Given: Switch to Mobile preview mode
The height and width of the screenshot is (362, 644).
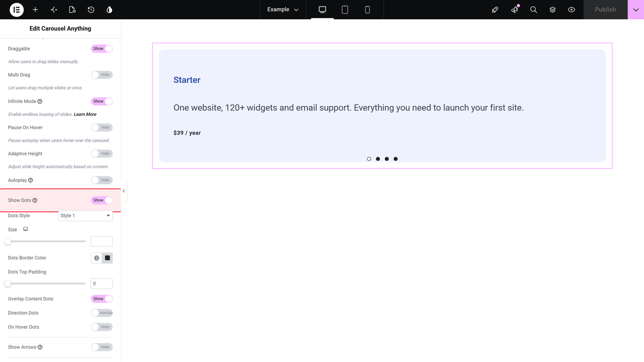Looking at the screenshot, I should (x=368, y=10).
